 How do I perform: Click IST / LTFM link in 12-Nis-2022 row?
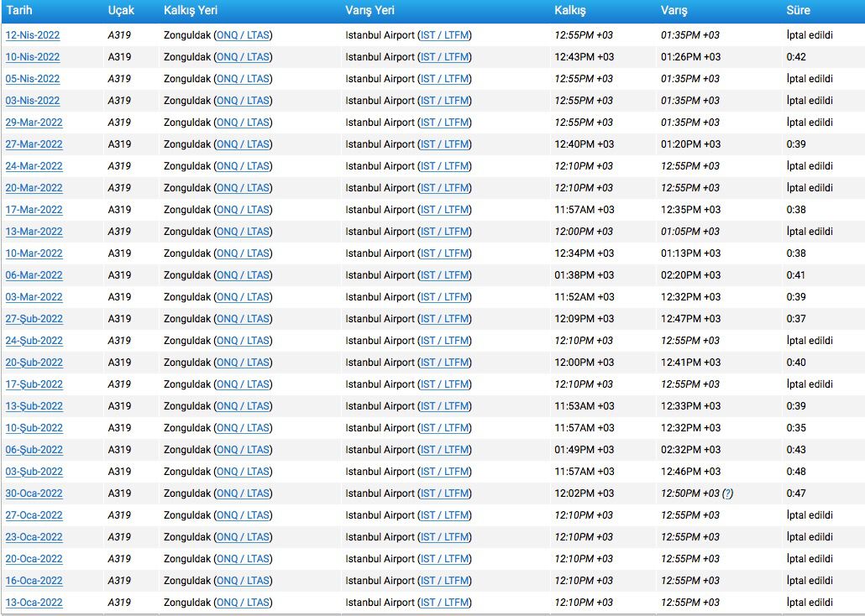(x=444, y=35)
